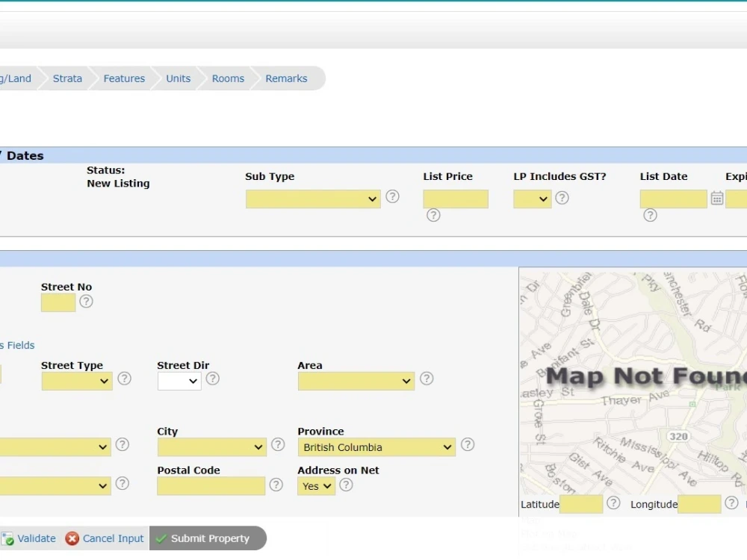
Task: Open the List Date calendar picker
Action: click(717, 198)
